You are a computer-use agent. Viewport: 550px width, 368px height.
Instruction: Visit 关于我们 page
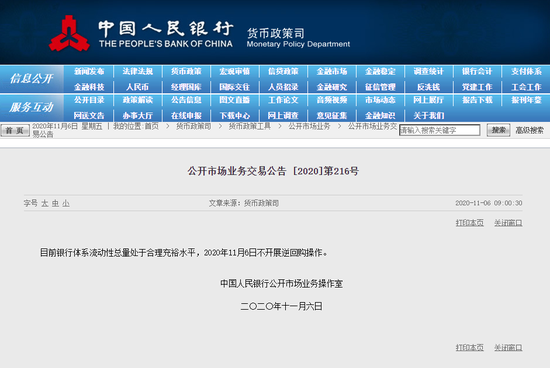pyautogui.click(x=429, y=115)
